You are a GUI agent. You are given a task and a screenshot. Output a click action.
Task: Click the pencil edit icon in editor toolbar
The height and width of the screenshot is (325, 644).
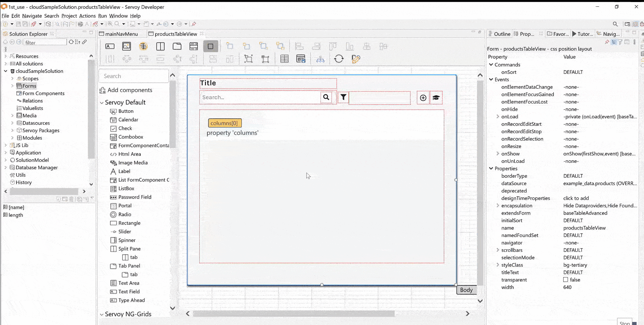(x=355, y=59)
